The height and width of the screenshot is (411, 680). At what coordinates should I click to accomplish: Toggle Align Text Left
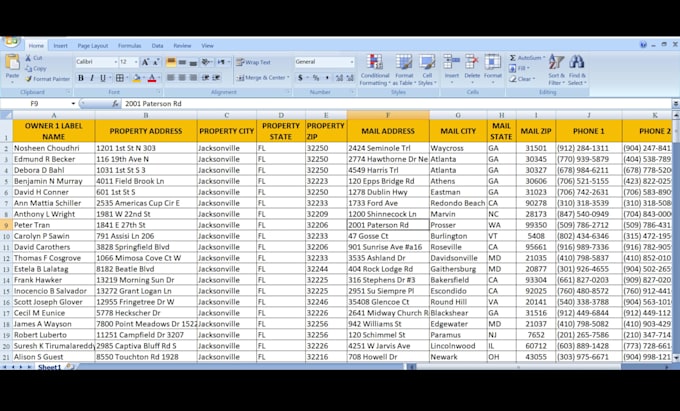pyautogui.click(x=171, y=78)
